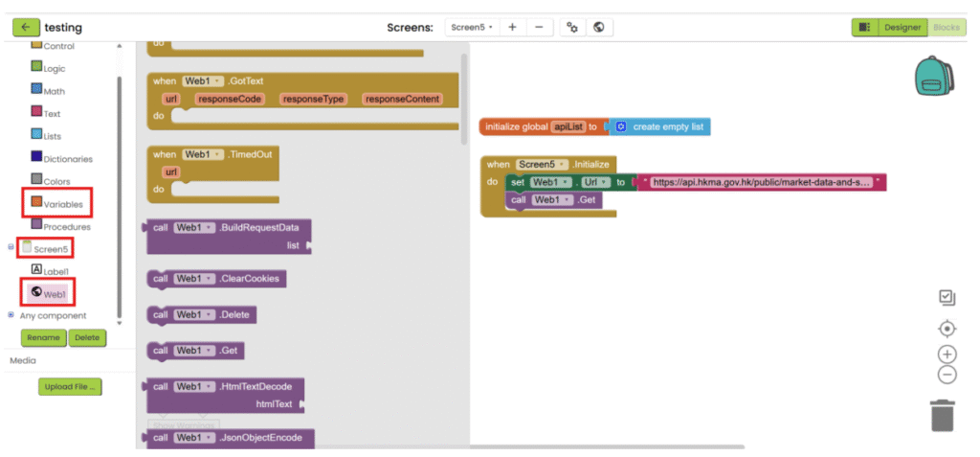Click the Rename button
Screen dimensions: 980x457
click(43, 338)
